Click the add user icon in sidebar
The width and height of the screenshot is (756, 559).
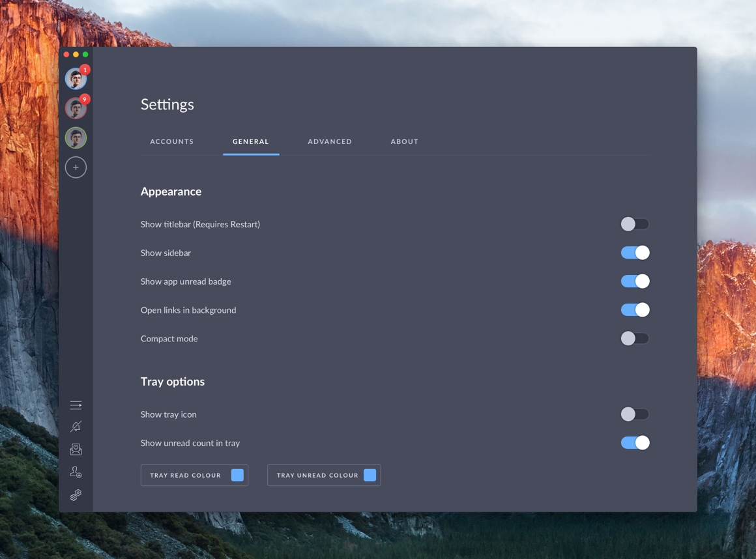tap(76, 472)
